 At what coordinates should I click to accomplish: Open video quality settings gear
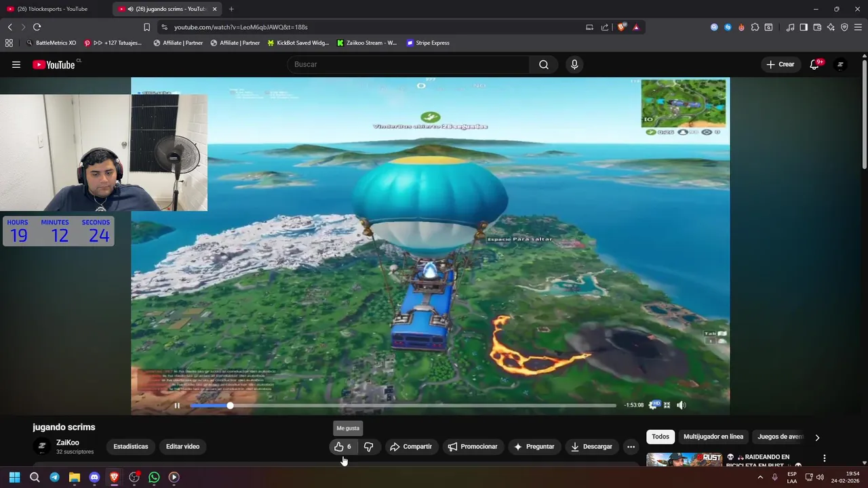coord(653,405)
